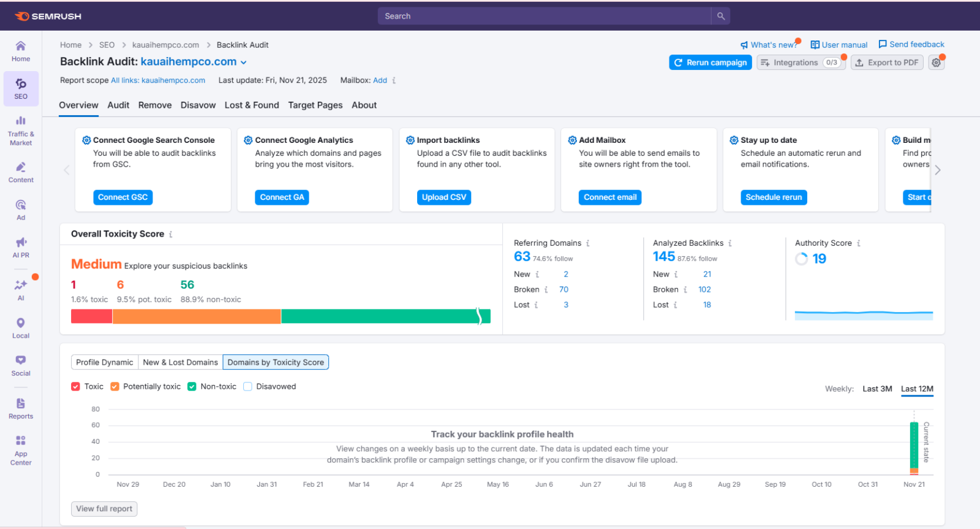980x529 pixels.
Task: Click info icon beside Lost backlinks
Action: pos(676,305)
